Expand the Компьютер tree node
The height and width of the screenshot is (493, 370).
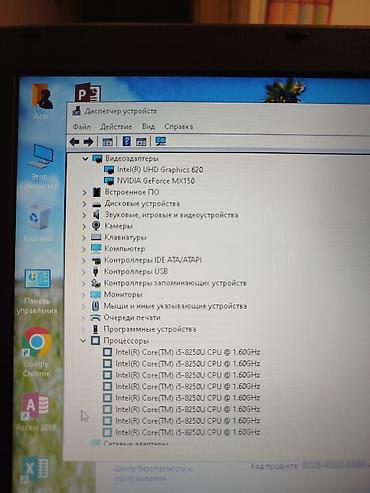(84, 249)
